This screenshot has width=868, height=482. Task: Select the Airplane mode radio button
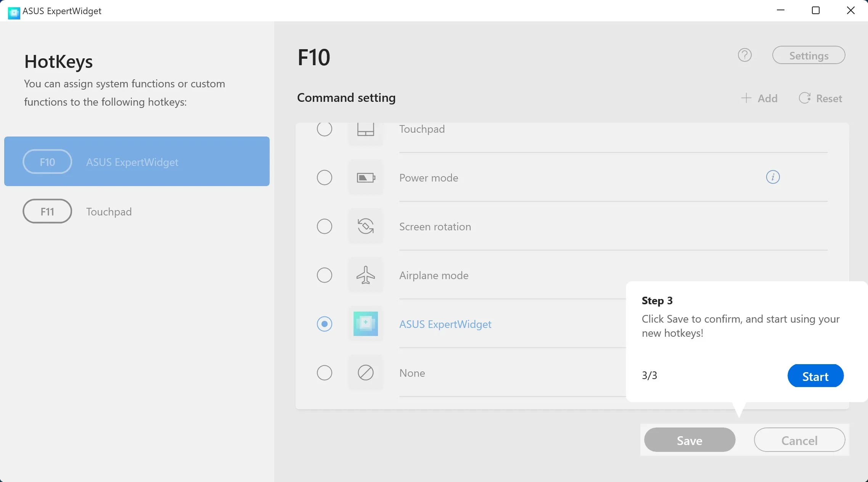(x=325, y=275)
